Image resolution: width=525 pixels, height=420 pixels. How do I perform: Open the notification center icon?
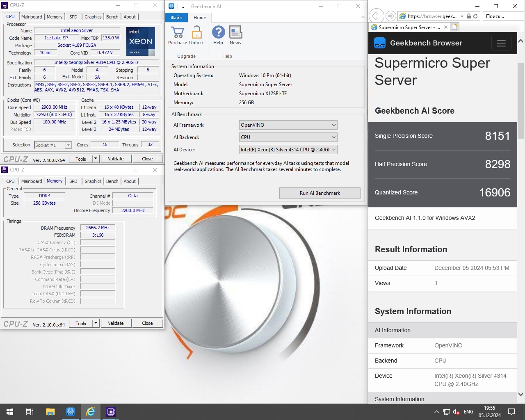[511, 412]
